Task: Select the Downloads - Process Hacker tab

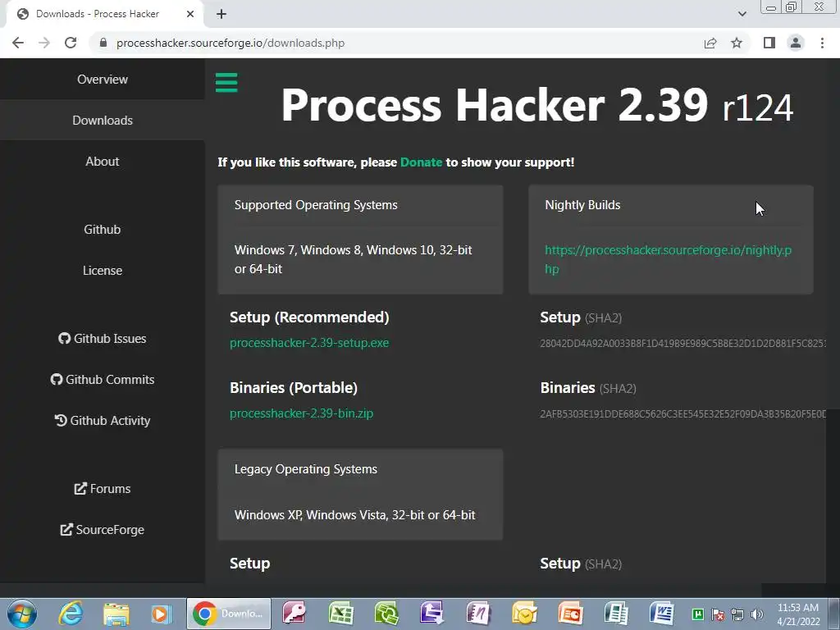Action: click(104, 14)
